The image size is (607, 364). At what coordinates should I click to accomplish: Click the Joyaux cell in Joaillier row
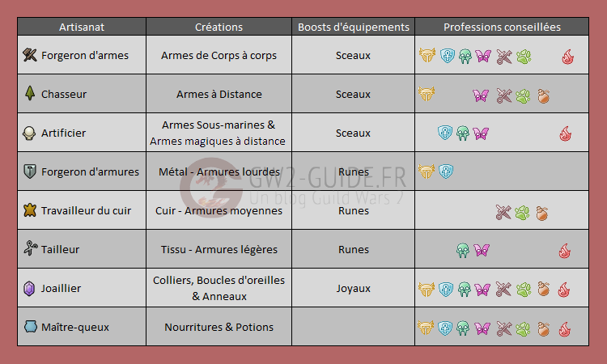point(353,288)
